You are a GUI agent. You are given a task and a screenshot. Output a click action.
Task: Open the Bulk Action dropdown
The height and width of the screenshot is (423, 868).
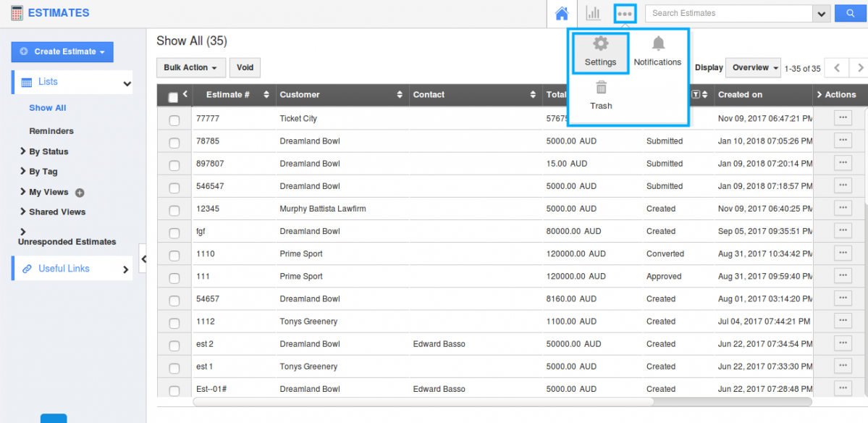point(191,67)
